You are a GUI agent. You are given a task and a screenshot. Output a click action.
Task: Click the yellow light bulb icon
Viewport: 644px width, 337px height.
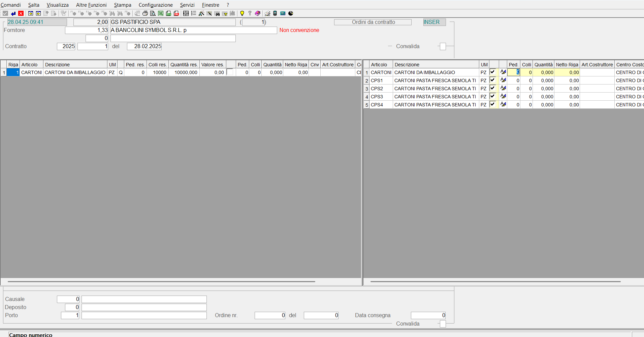242,13
